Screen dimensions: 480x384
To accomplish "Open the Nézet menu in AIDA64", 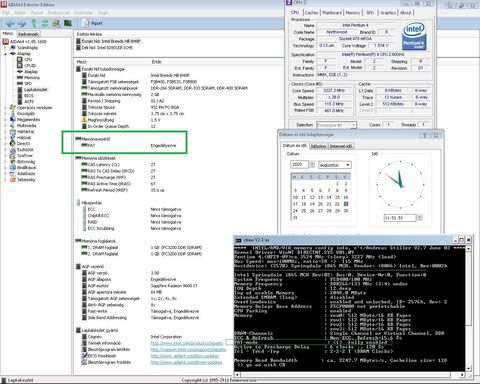I will [20, 13].
